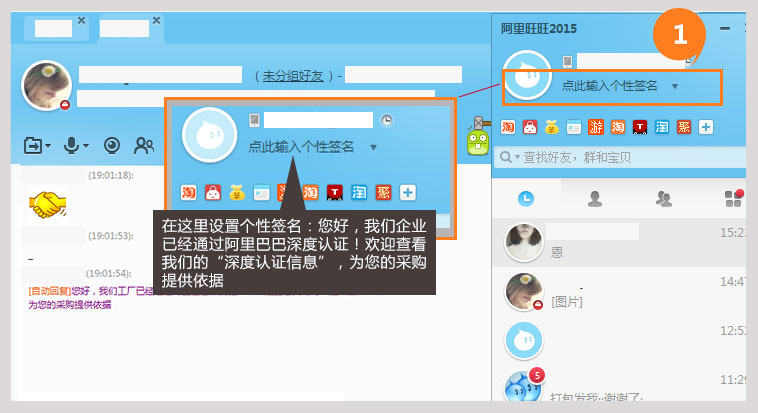Expand the microphone options dropdown arrow
Screen dimensions: 758x413
click(86, 147)
